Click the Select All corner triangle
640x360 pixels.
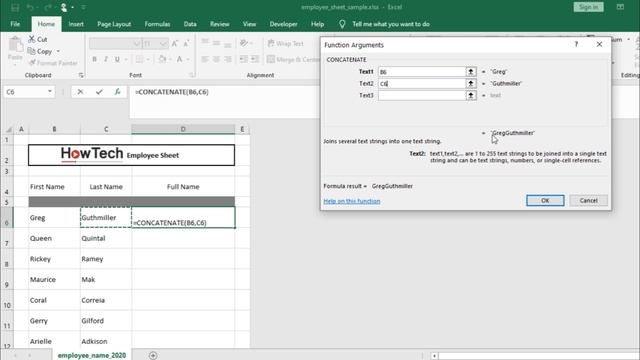click(9, 129)
